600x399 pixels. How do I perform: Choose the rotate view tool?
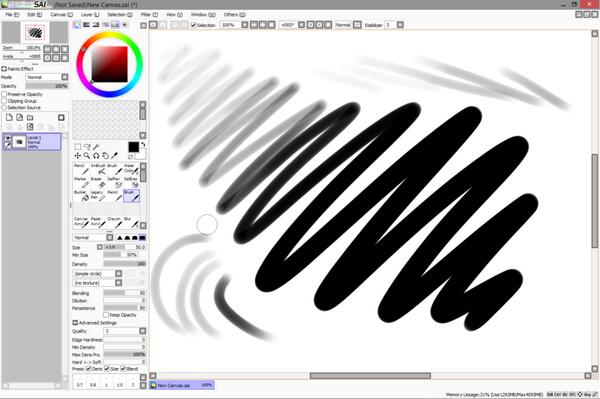[96, 156]
